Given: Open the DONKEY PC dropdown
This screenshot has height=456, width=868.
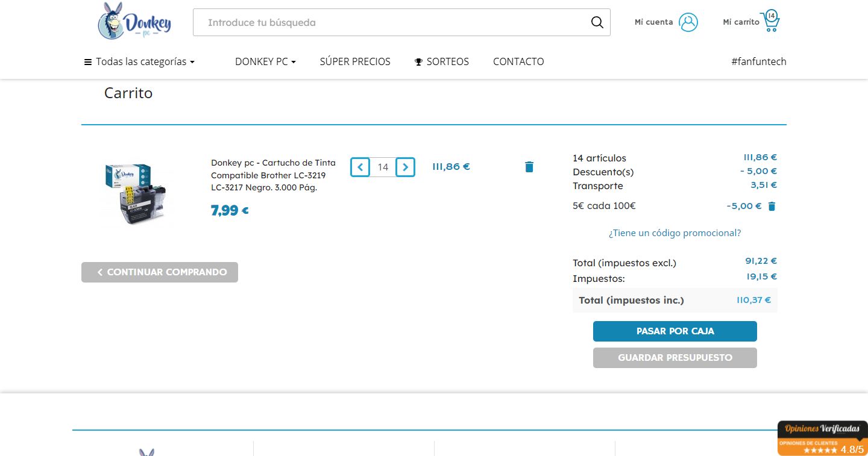Looking at the screenshot, I should coord(265,61).
